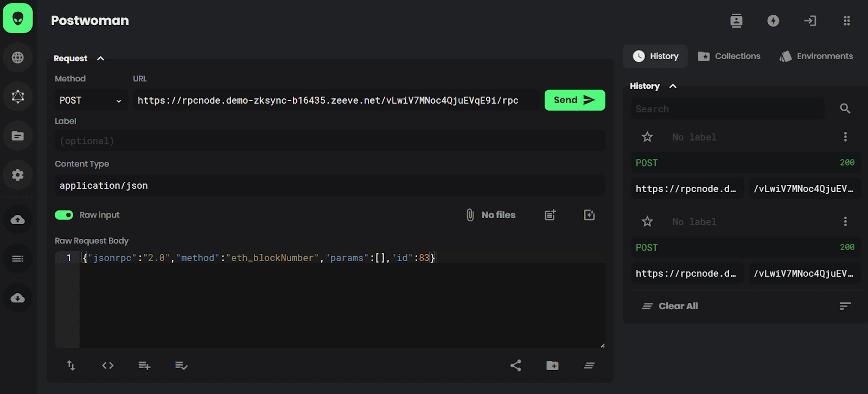The image size is (868, 394).
Task: Click the swap arrows icon below body
Action: [71, 365]
